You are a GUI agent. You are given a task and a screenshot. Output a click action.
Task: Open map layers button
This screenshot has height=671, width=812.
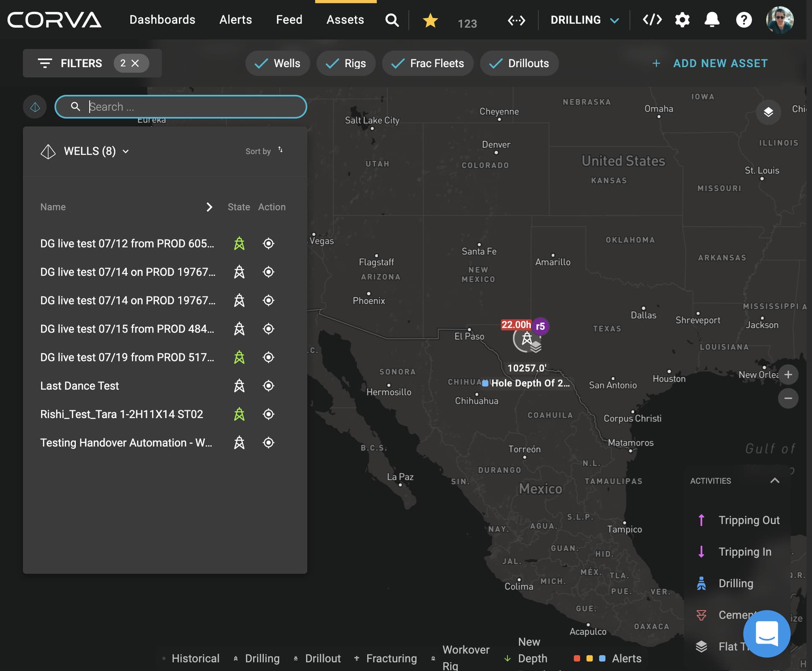(x=768, y=112)
